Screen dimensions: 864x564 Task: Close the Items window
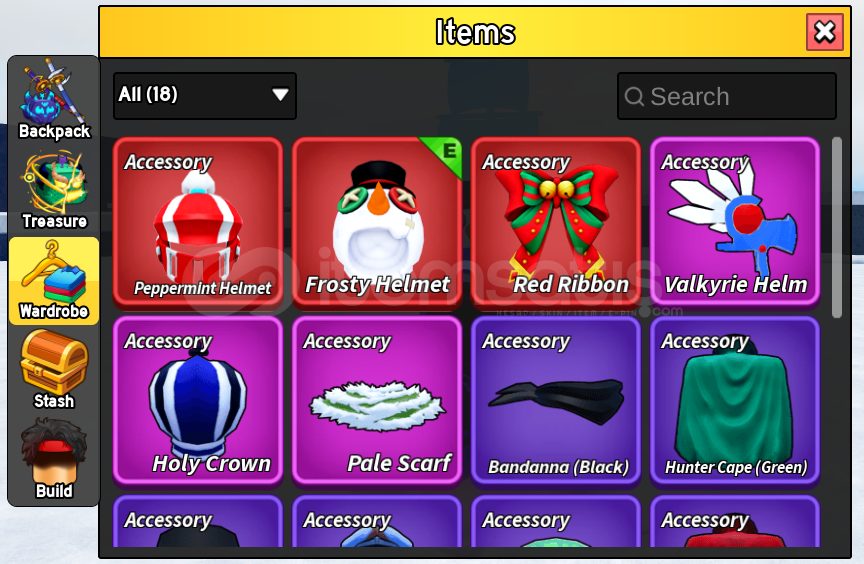click(825, 32)
